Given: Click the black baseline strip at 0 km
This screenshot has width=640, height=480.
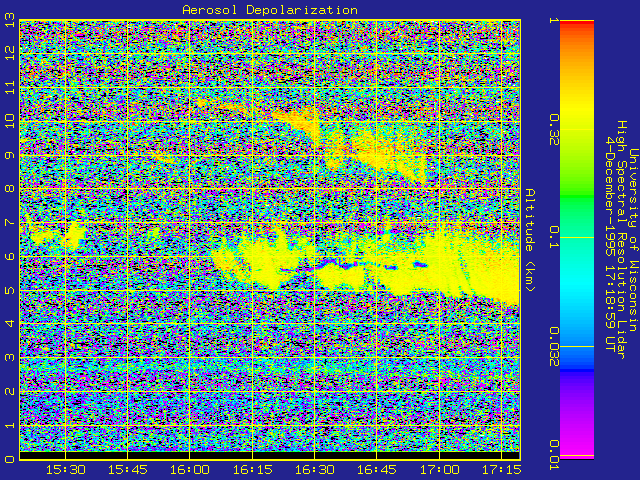Looking at the screenshot, I should point(270,455).
